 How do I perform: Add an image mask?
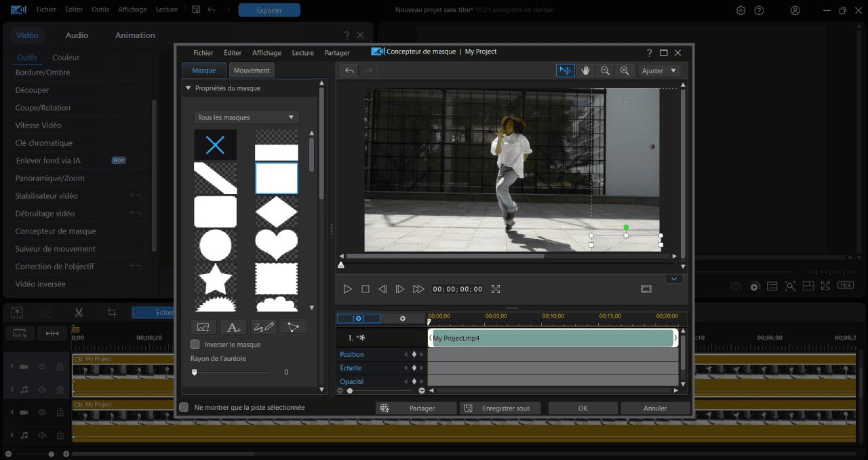[x=203, y=326]
